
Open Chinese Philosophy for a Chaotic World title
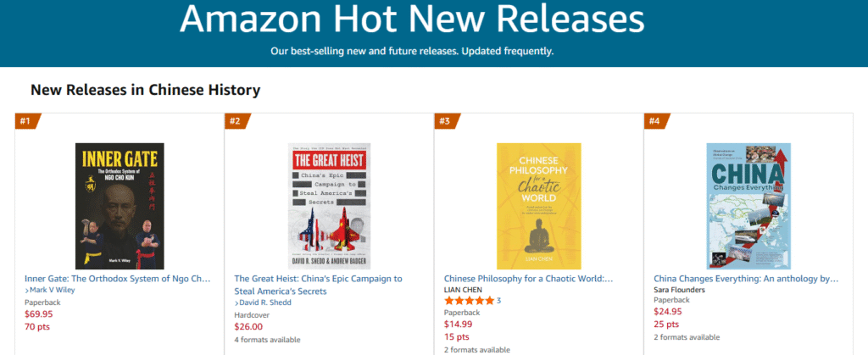(x=528, y=278)
